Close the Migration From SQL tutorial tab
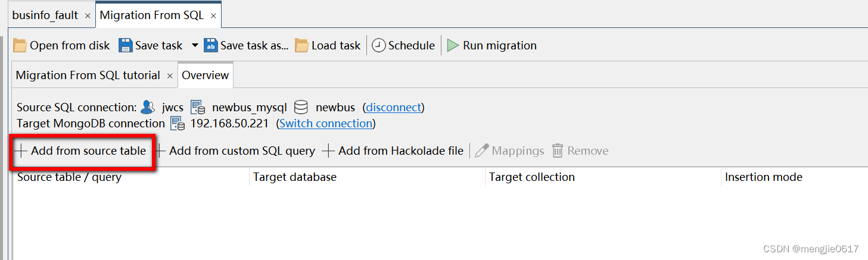Screen dimensions: 868x260 coord(170,76)
